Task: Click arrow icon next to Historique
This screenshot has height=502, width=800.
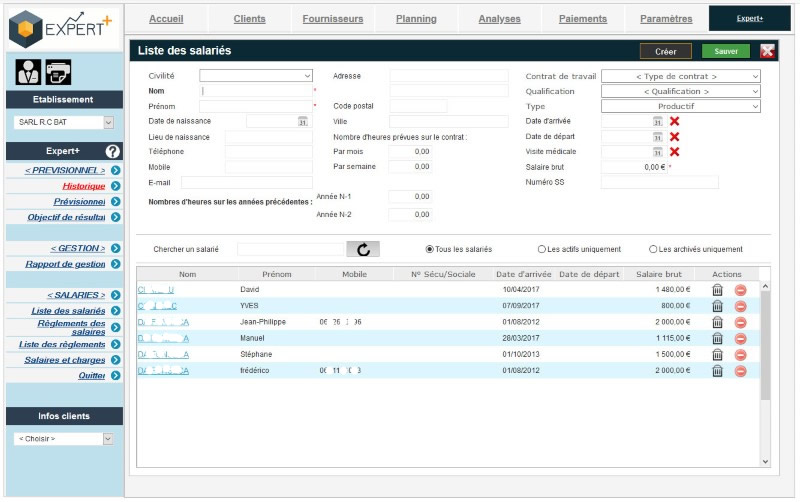Action: pyautogui.click(x=116, y=186)
